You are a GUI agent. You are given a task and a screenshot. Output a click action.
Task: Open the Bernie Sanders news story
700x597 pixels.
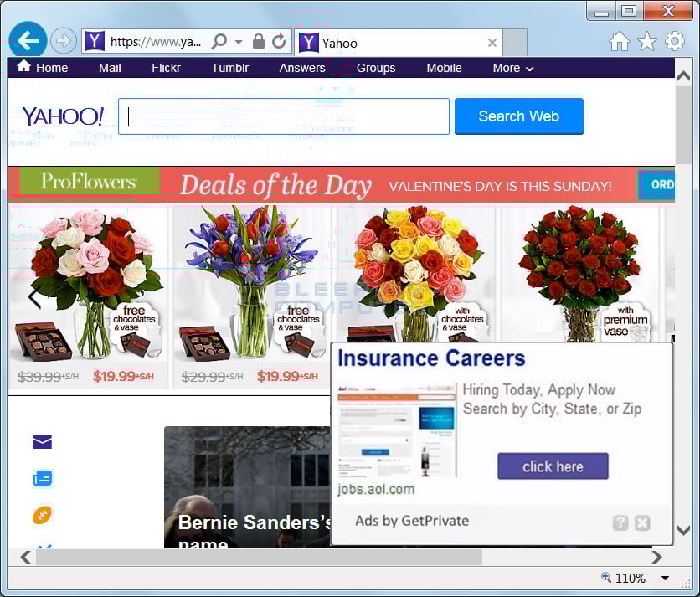pyautogui.click(x=247, y=487)
